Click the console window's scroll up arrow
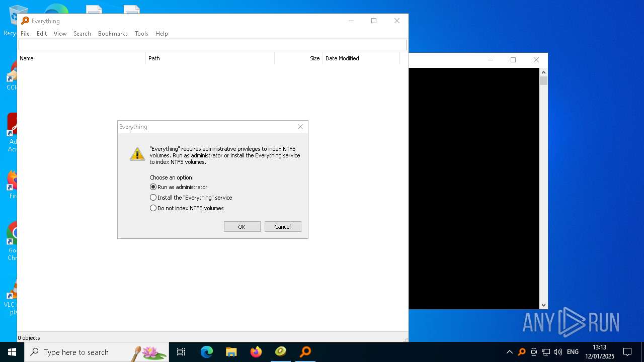The height and width of the screenshot is (362, 644). click(x=543, y=72)
